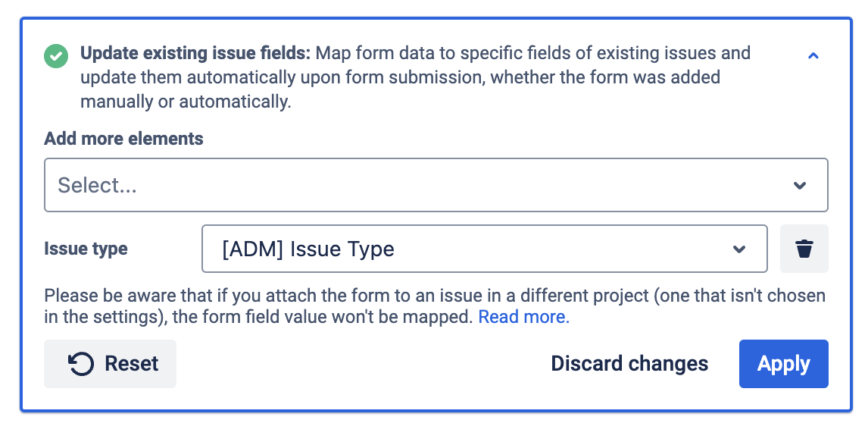Focus the Select... placeholder text
The width and height of the screenshot is (868, 423).
click(x=98, y=186)
